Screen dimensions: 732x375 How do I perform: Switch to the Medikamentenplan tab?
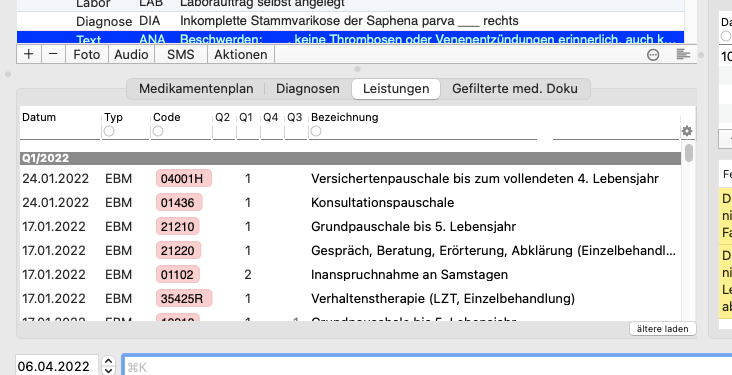point(196,89)
